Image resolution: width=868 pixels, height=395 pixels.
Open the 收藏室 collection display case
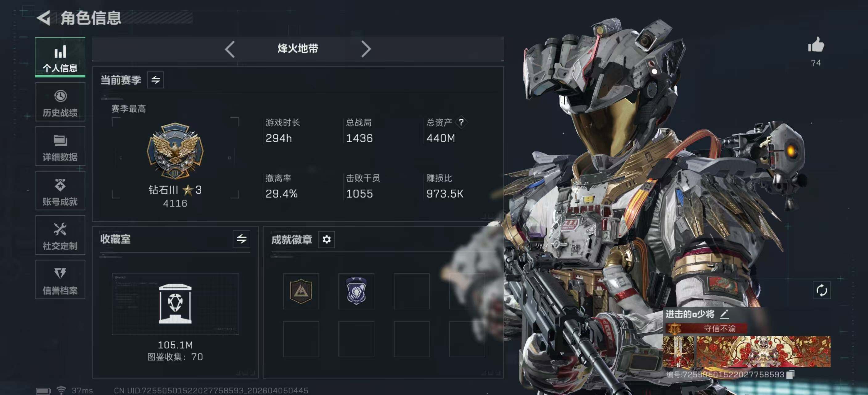[175, 304]
